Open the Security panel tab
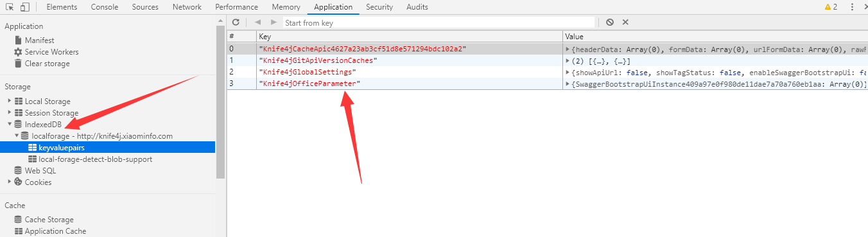This screenshot has width=868, height=237. click(379, 7)
